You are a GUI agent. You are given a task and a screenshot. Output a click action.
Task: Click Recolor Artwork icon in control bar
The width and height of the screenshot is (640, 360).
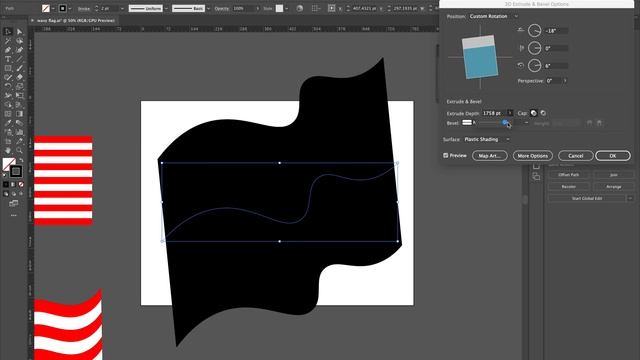point(300,8)
